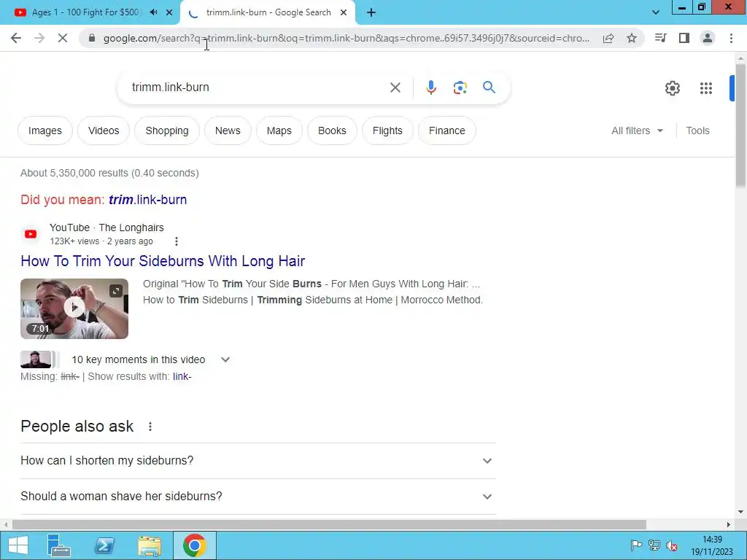Stop loading the page
Screen dimensions: 747x560
pyautogui.click(x=63, y=38)
